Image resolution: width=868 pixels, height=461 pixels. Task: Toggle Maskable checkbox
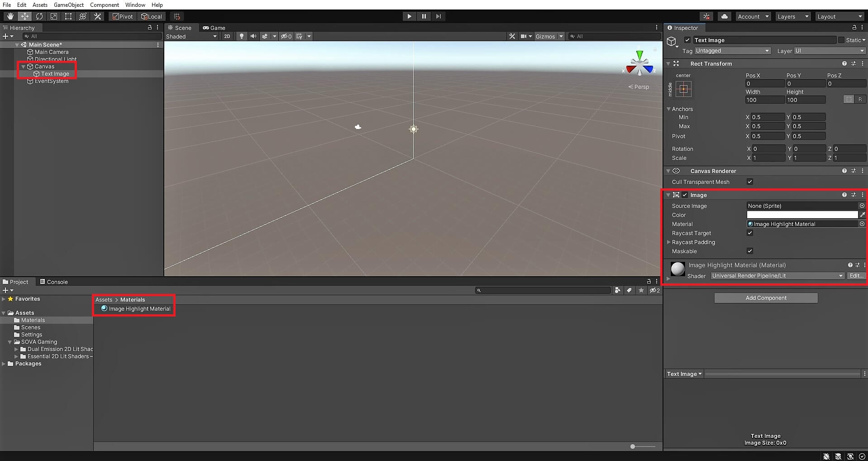(750, 251)
